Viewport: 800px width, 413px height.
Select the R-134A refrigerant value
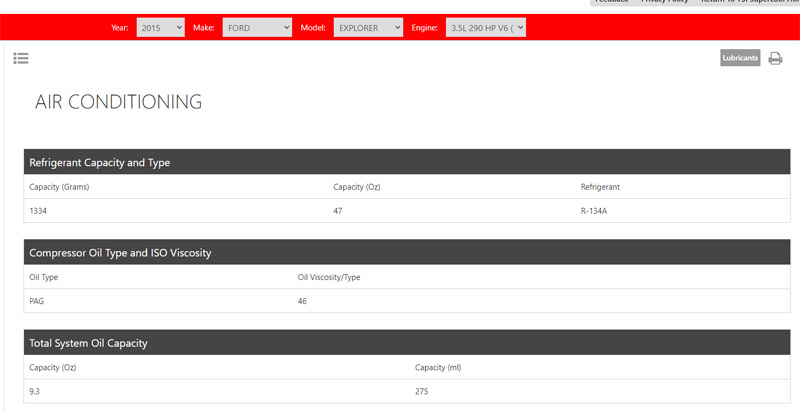pyautogui.click(x=593, y=211)
